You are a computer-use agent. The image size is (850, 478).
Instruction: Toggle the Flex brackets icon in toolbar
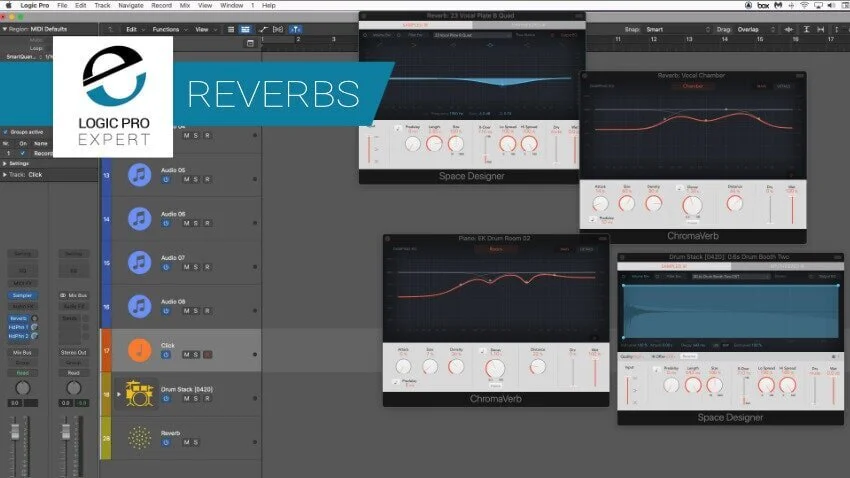tap(278, 29)
